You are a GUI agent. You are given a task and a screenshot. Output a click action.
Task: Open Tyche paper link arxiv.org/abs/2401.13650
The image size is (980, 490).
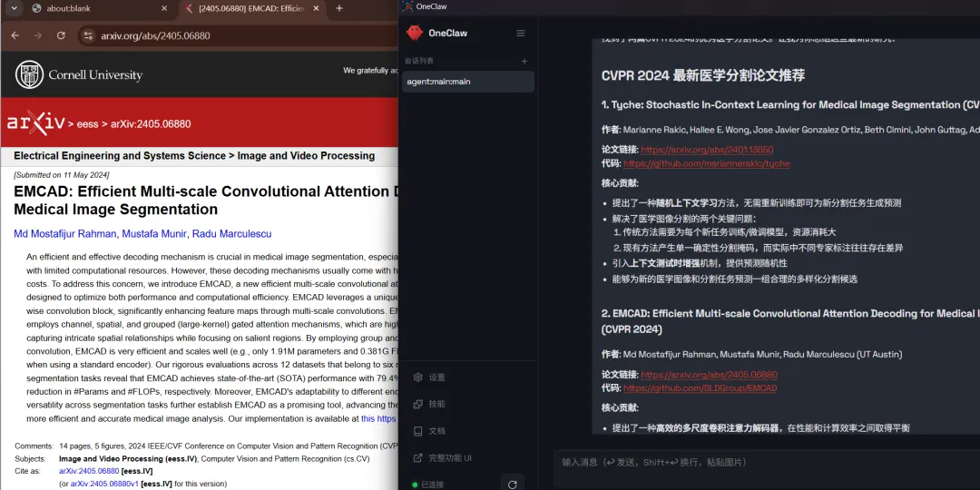707,150
